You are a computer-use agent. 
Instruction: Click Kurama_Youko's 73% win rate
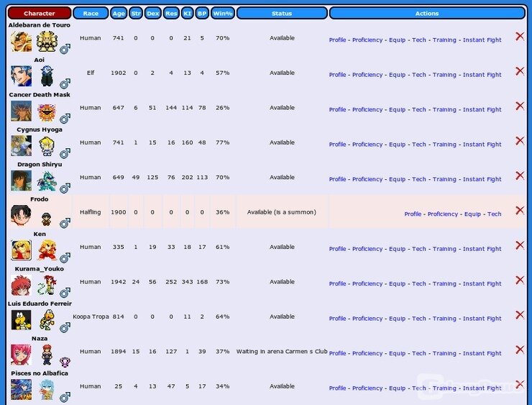click(x=223, y=282)
